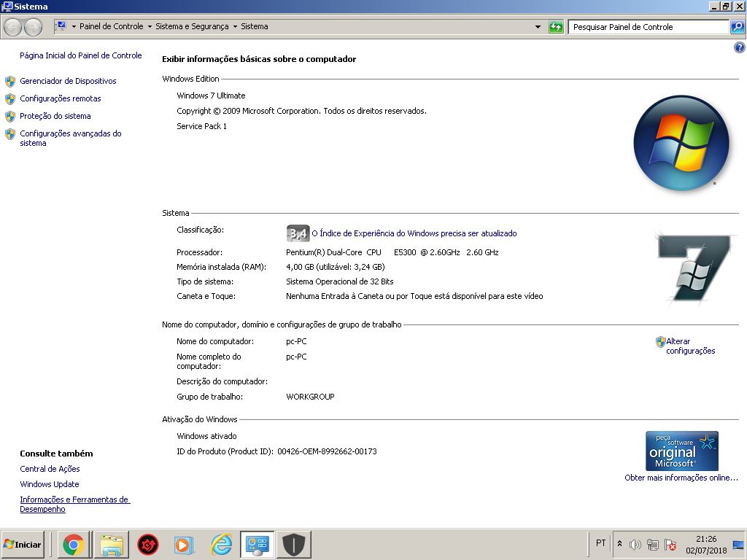The height and width of the screenshot is (560, 747).
Task: Open Página Inicial do Painel de Controle
Action: [81, 55]
